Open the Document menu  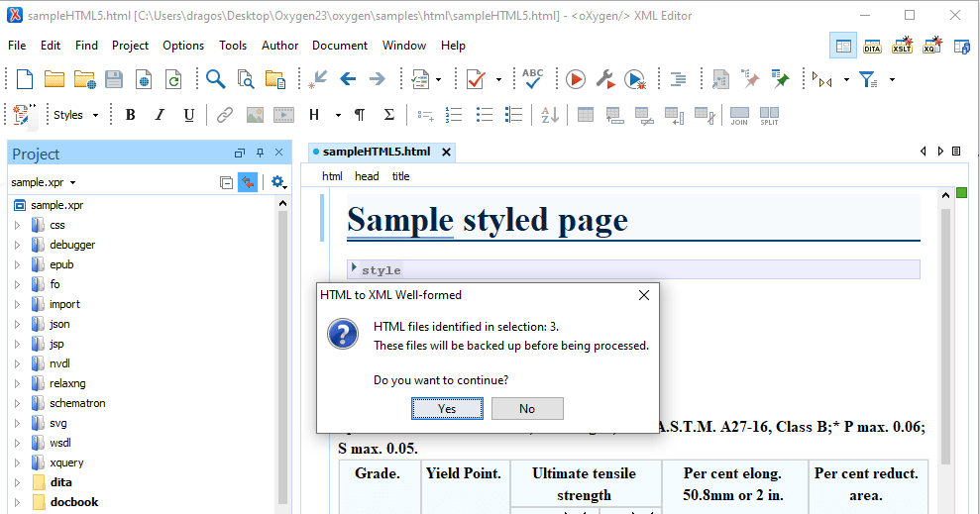coord(340,46)
